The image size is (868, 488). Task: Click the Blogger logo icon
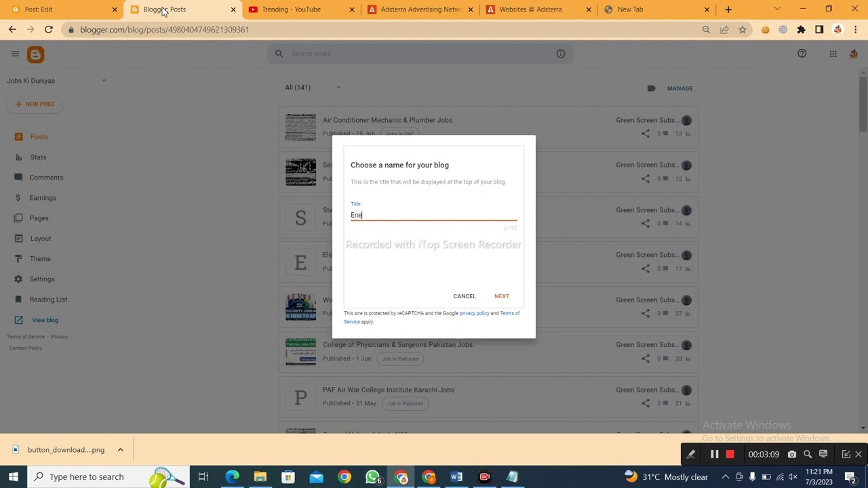[36, 54]
